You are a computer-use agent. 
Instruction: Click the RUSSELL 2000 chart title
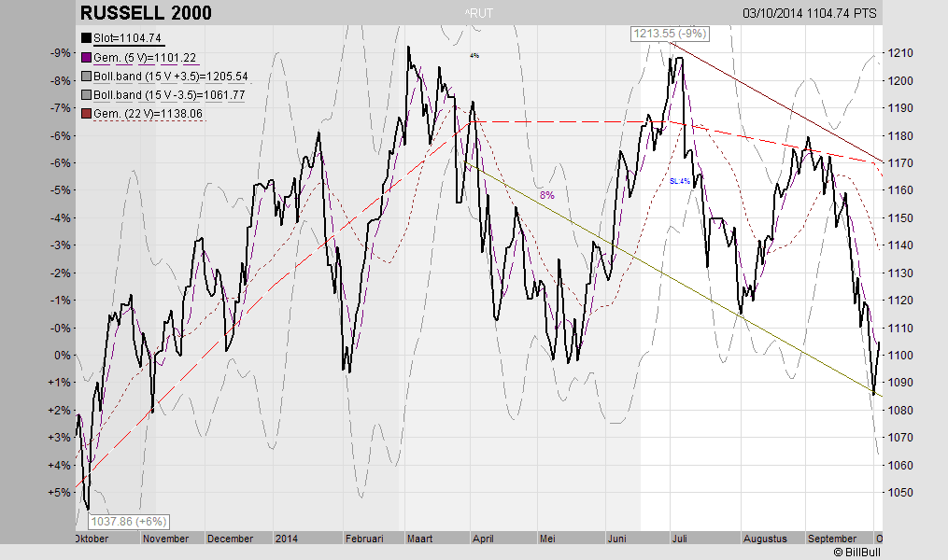[146, 13]
